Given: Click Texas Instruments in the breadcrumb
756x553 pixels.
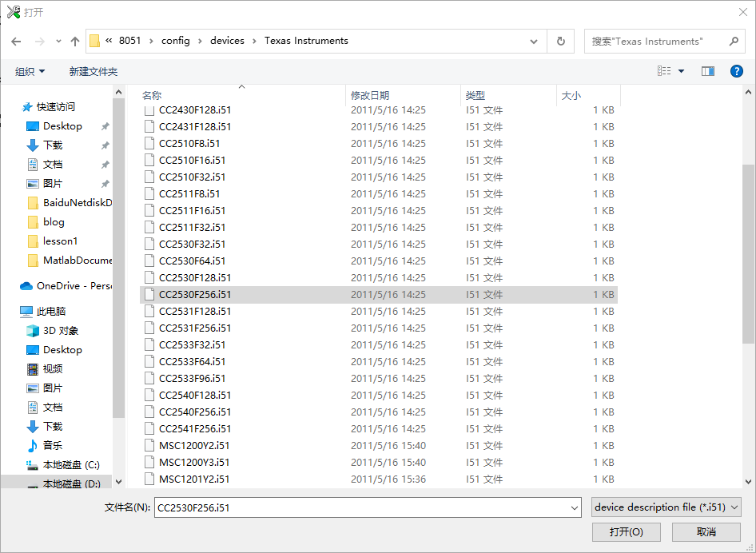Looking at the screenshot, I should (306, 41).
